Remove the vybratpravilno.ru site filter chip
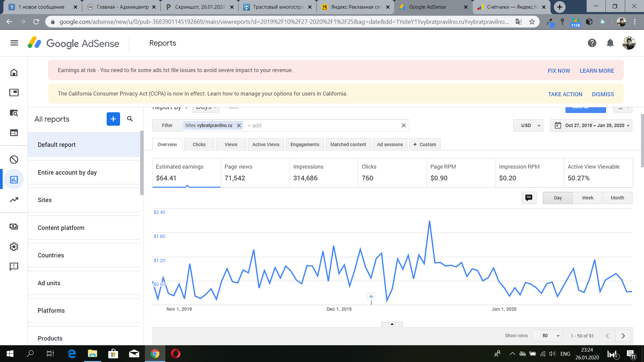644x362 pixels. tap(239, 125)
